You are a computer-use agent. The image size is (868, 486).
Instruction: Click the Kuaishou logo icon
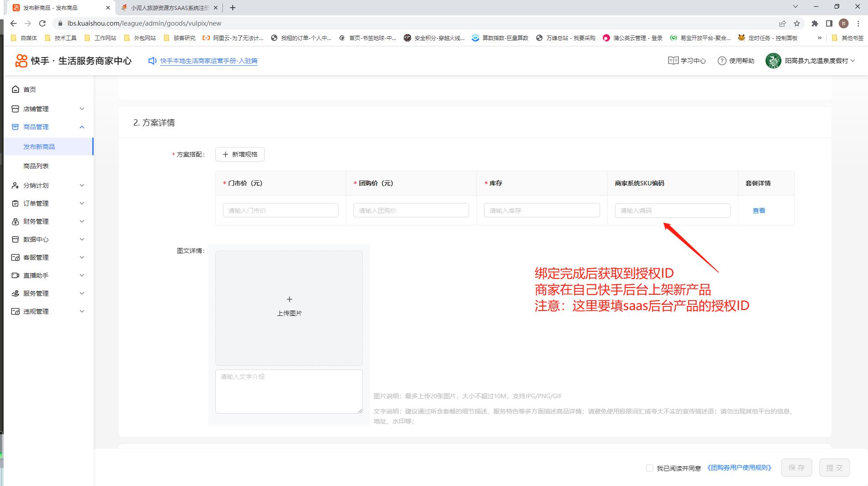click(x=21, y=61)
